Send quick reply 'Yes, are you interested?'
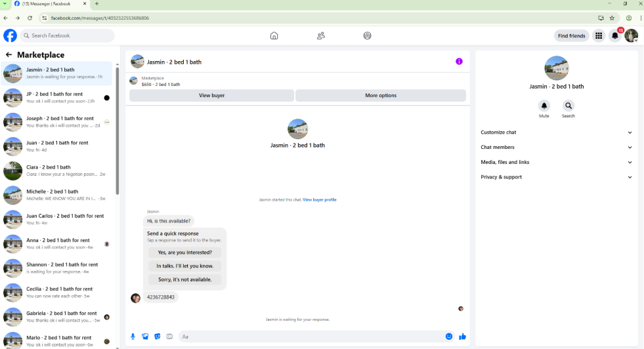Screen dimensions: 644x349 pyautogui.click(x=185, y=253)
